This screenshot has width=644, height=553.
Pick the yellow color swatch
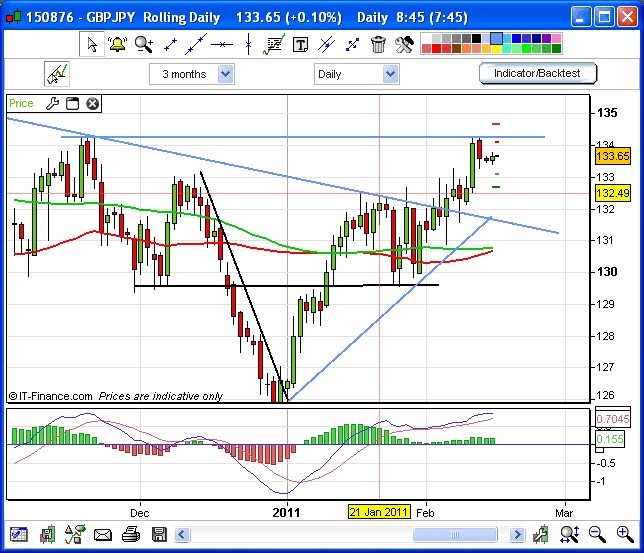tap(497, 49)
